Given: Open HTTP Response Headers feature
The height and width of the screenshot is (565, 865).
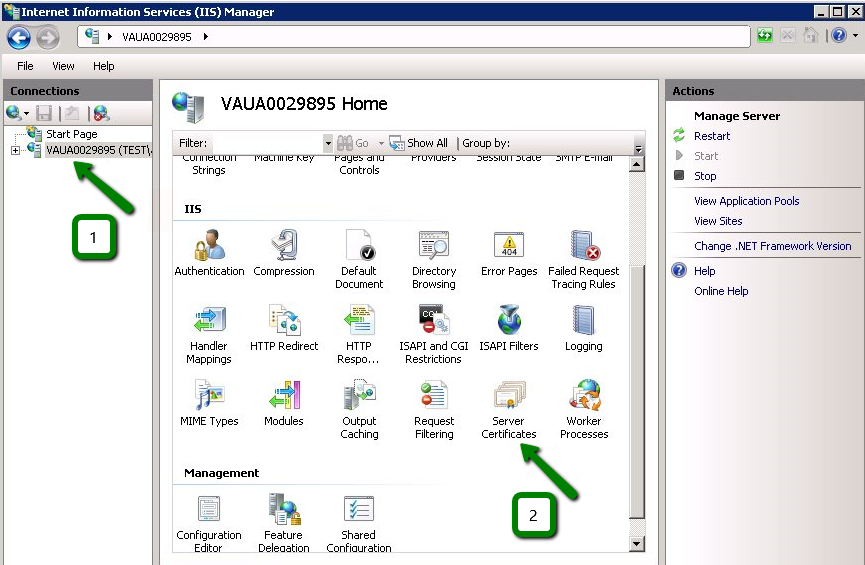Looking at the screenshot, I should [359, 334].
